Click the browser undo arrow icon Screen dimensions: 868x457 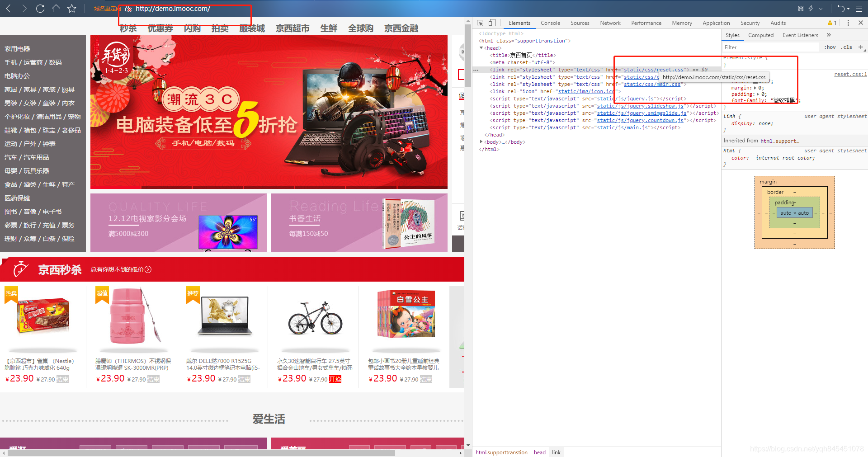(841, 9)
